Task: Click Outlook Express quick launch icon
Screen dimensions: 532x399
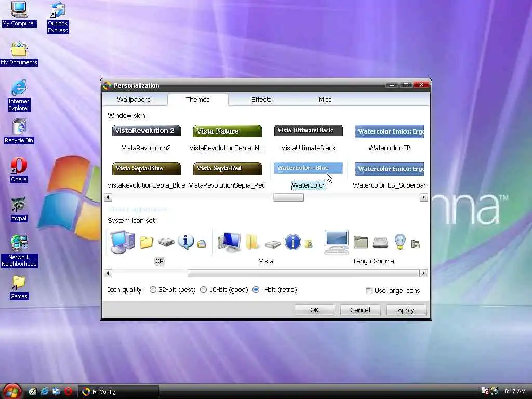Action: 56,391
